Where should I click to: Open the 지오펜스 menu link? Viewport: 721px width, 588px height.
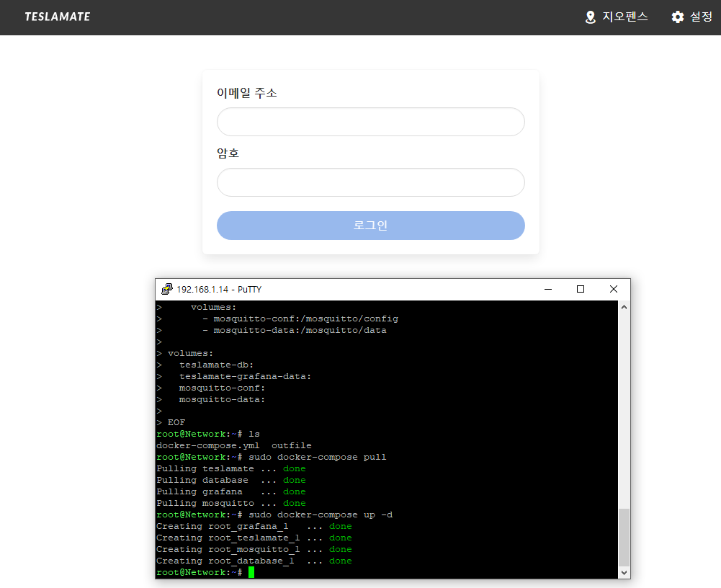click(x=616, y=17)
